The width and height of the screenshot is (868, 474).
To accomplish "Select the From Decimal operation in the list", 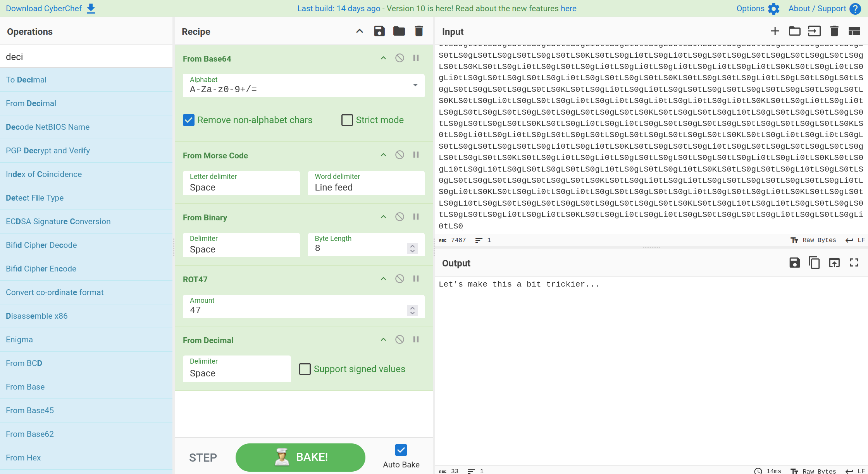I will point(86,103).
